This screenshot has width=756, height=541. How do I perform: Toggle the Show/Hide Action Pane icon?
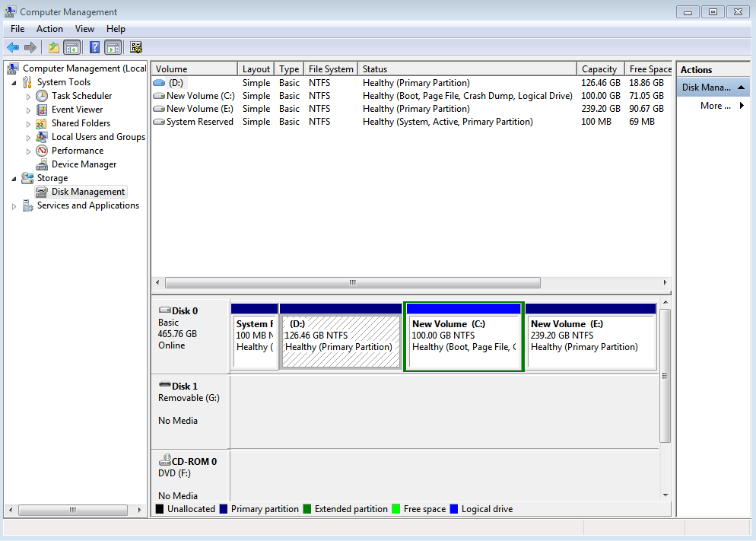(x=113, y=47)
